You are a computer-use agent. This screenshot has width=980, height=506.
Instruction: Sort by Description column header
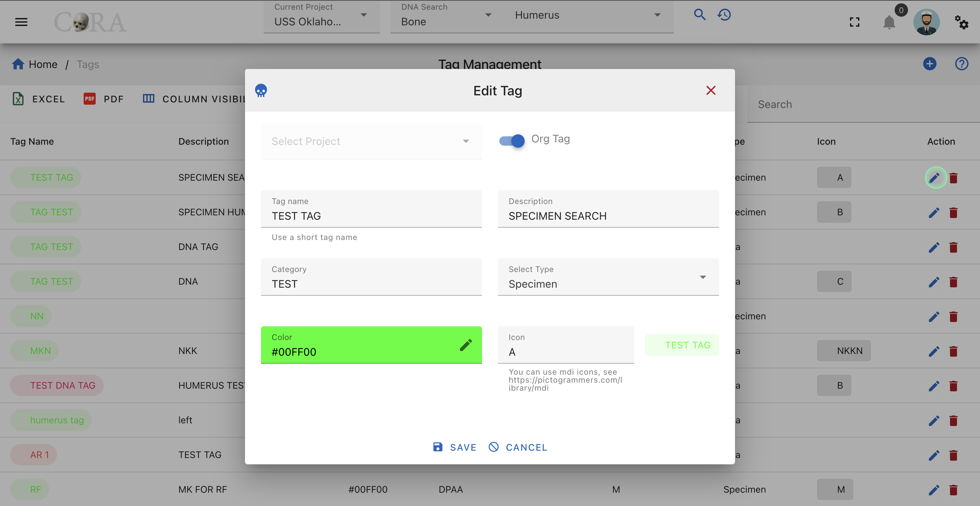(204, 142)
